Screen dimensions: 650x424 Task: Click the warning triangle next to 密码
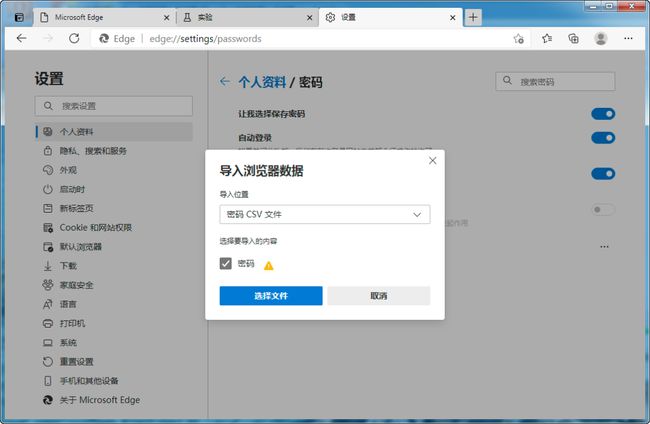pyautogui.click(x=269, y=266)
